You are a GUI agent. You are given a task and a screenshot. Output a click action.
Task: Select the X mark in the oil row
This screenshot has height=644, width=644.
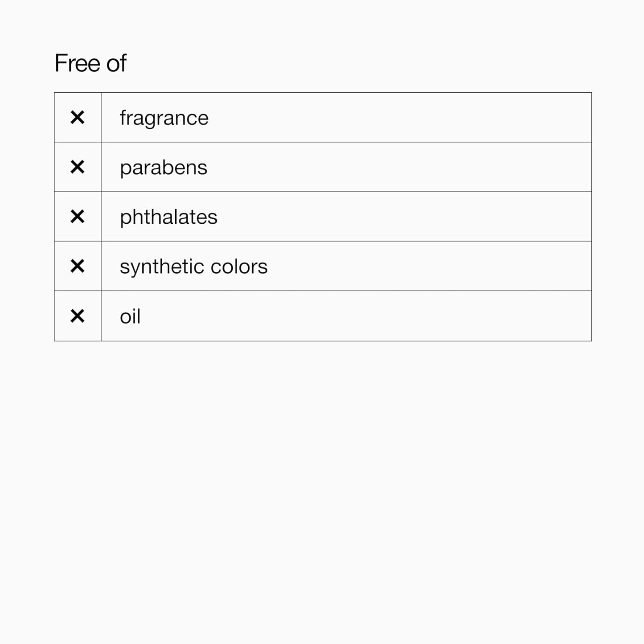pos(78,316)
